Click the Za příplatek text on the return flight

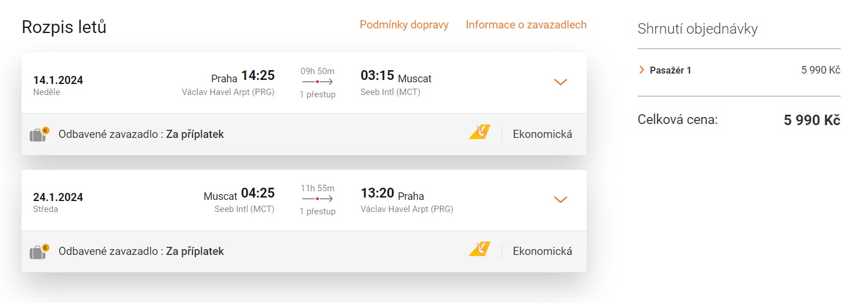195,251
